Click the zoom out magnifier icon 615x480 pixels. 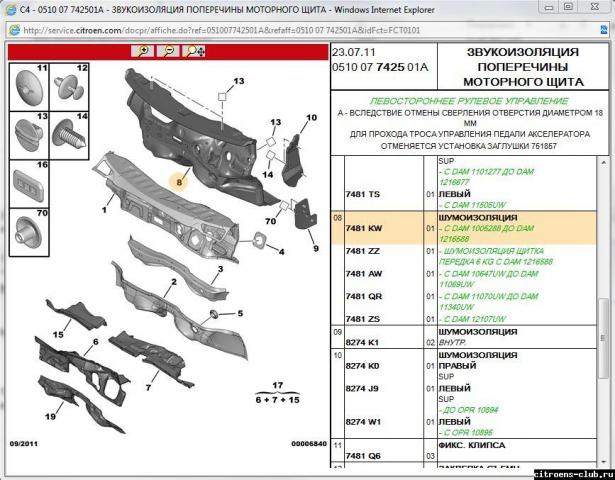[168, 51]
